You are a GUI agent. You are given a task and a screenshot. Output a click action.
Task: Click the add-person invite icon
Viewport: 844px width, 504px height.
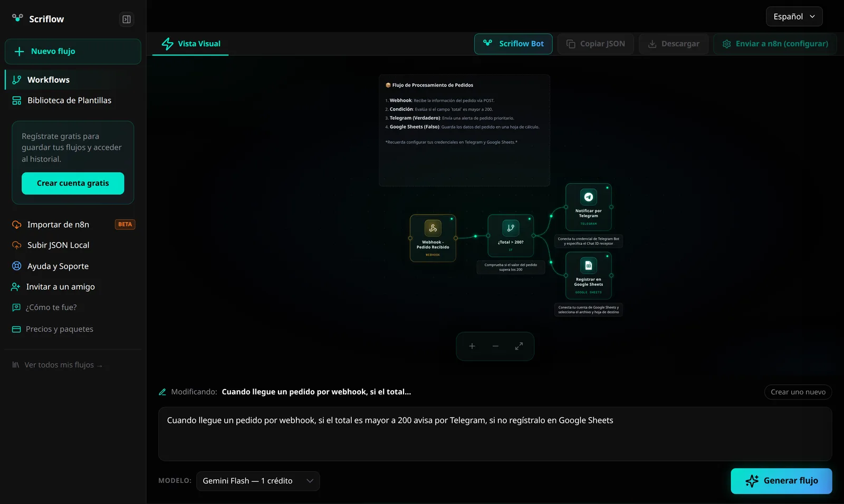point(16,287)
